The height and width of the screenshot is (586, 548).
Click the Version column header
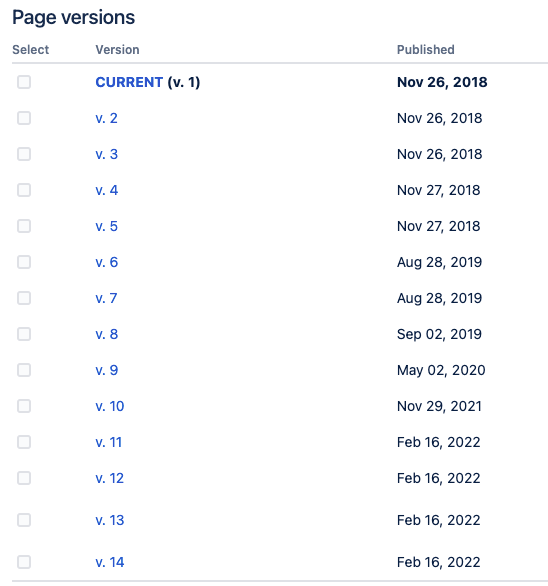tap(117, 50)
